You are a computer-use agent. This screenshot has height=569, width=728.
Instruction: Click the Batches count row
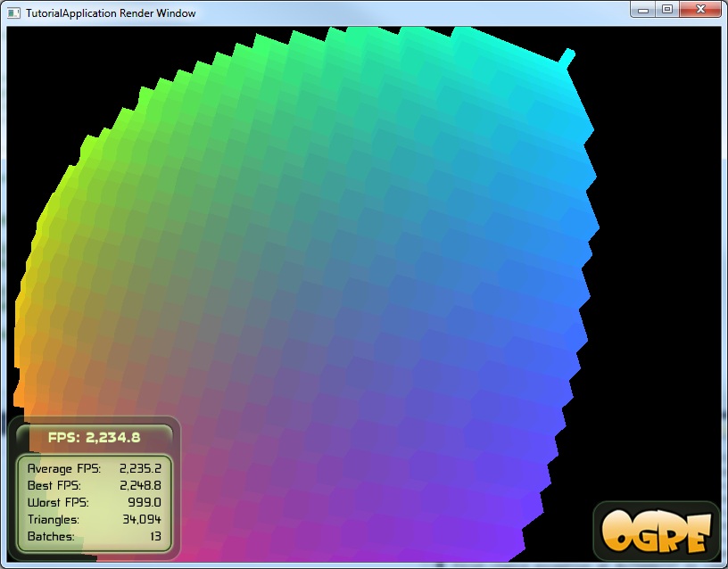(x=94, y=537)
